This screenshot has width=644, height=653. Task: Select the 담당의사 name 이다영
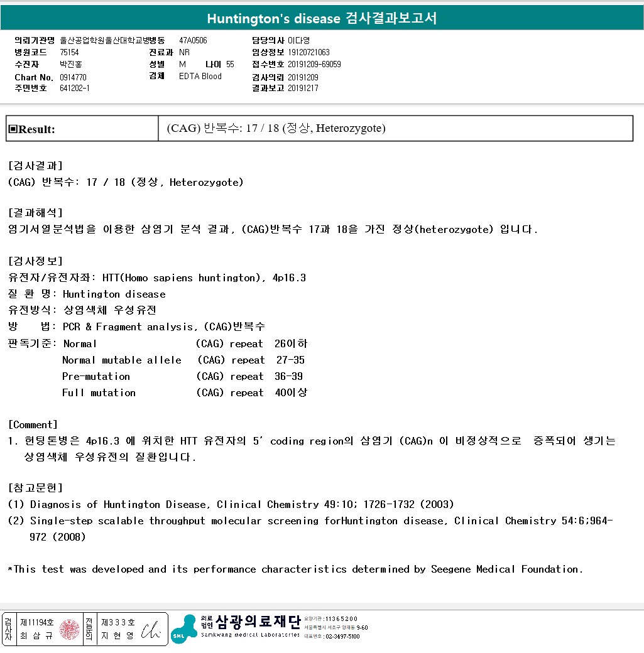(x=299, y=40)
